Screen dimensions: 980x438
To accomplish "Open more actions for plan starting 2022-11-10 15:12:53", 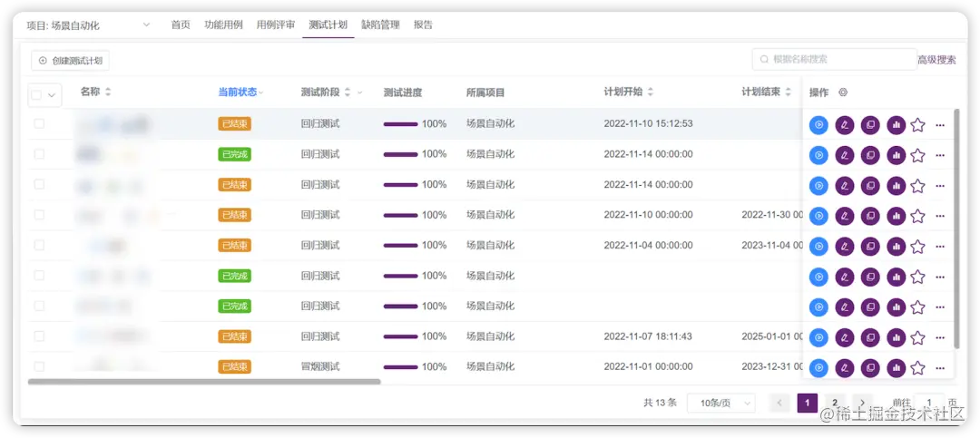I will 940,125.
